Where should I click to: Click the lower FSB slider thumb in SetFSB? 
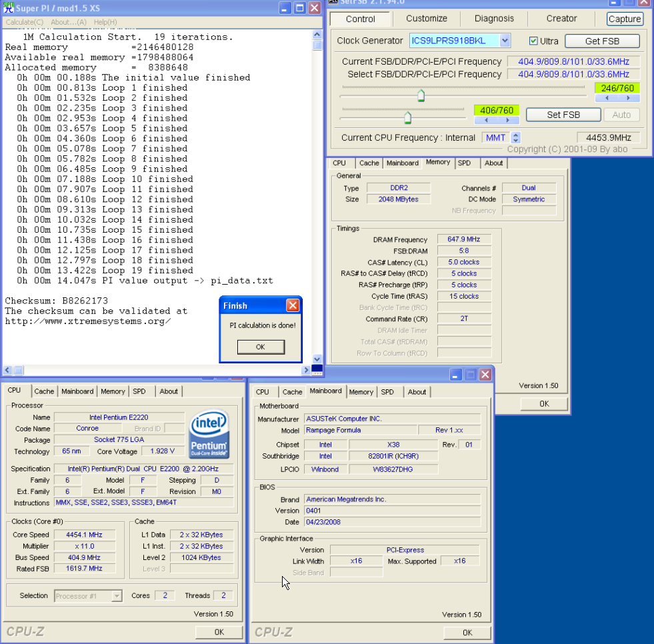click(x=407, y=117)
